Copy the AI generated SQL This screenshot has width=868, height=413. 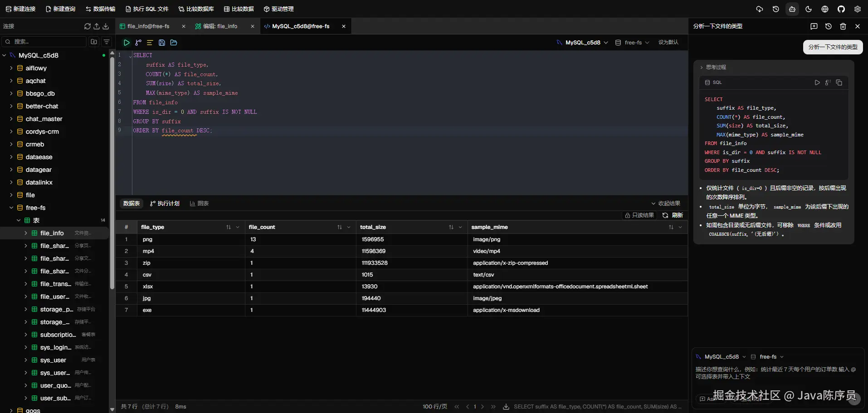point(839,83)
